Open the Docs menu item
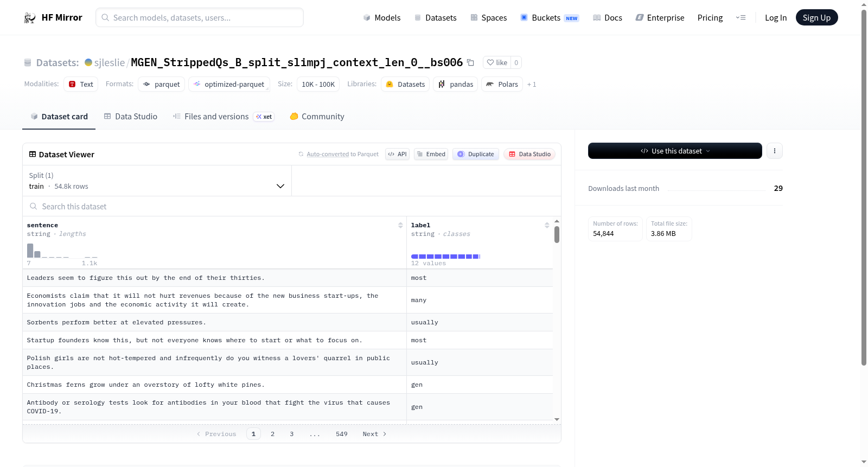Screen dimensions: 868x467 (608, 18)
